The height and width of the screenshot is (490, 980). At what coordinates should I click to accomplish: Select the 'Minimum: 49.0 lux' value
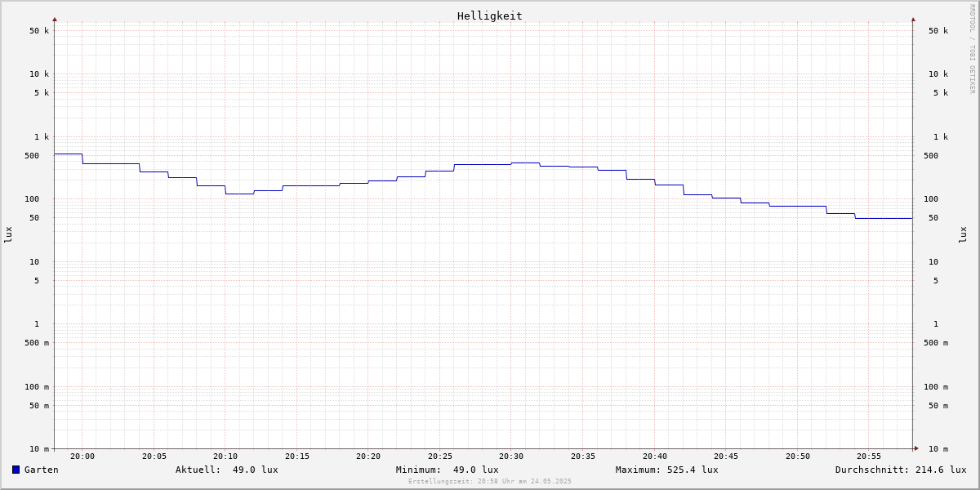(448, 470)
